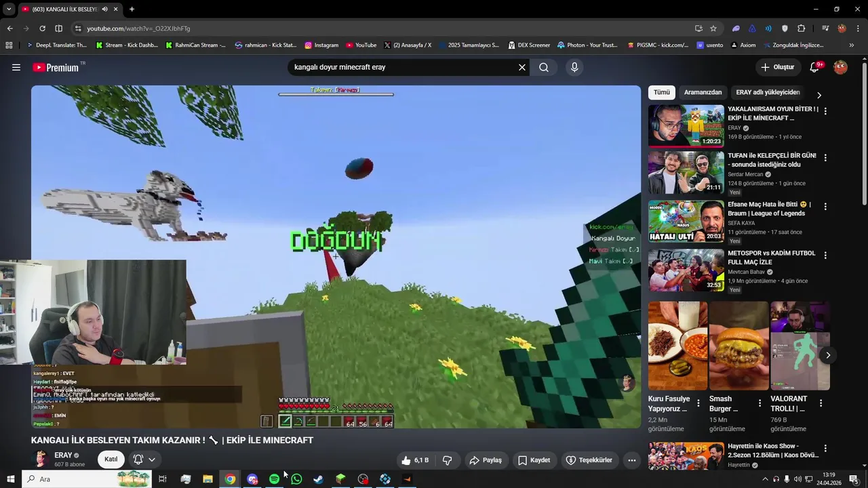Open options for TUFAN ile KELEPÇELİ video
868x488 pixels.
(825, 157)
